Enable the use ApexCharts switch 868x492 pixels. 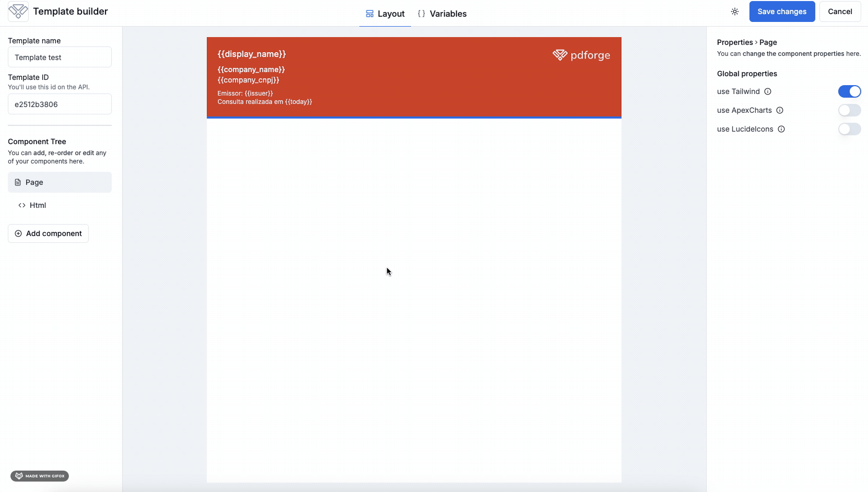click(849, 110)
